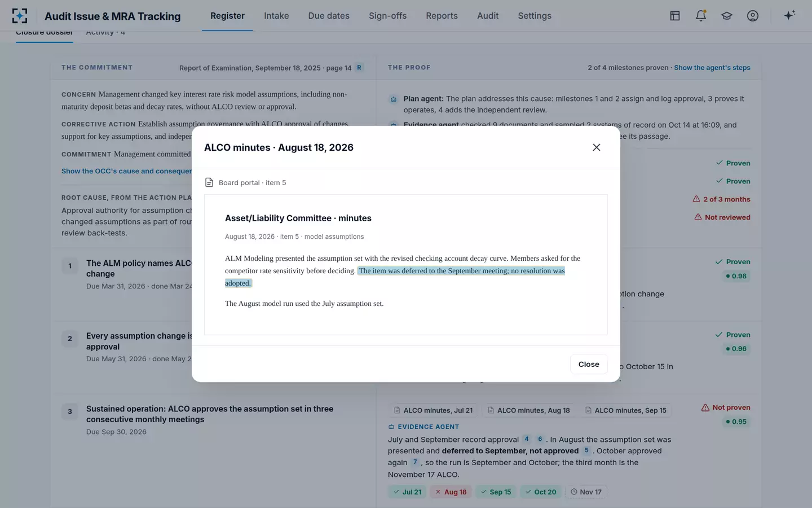Screen dimensions: 812x508
Task: Open the sparkle AI assistant icon
Action: tap(789, 15)
